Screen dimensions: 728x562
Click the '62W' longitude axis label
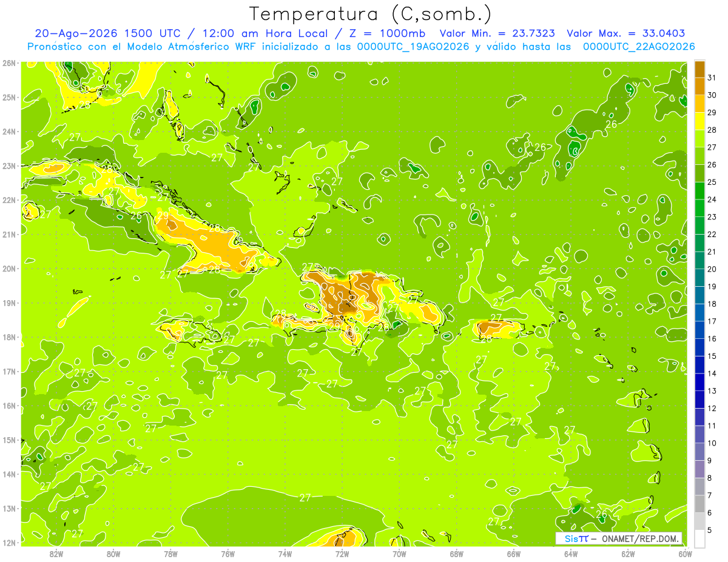pos(628,554)
